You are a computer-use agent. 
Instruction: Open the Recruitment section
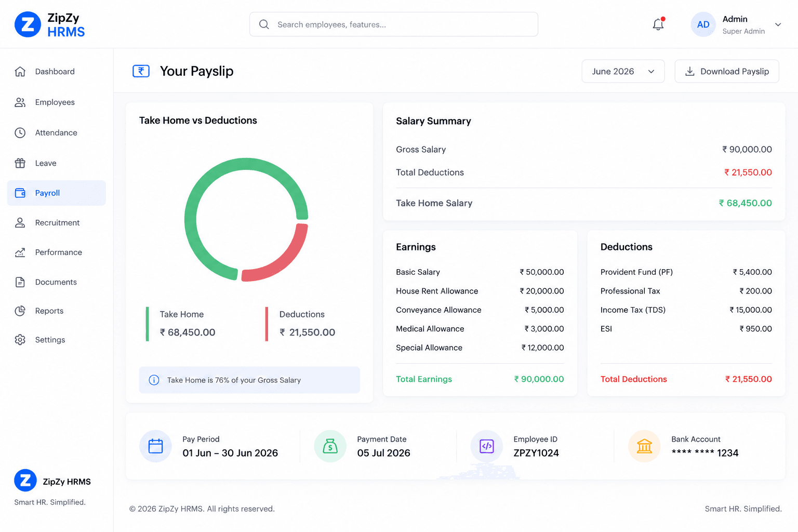[x=57, y=223]
